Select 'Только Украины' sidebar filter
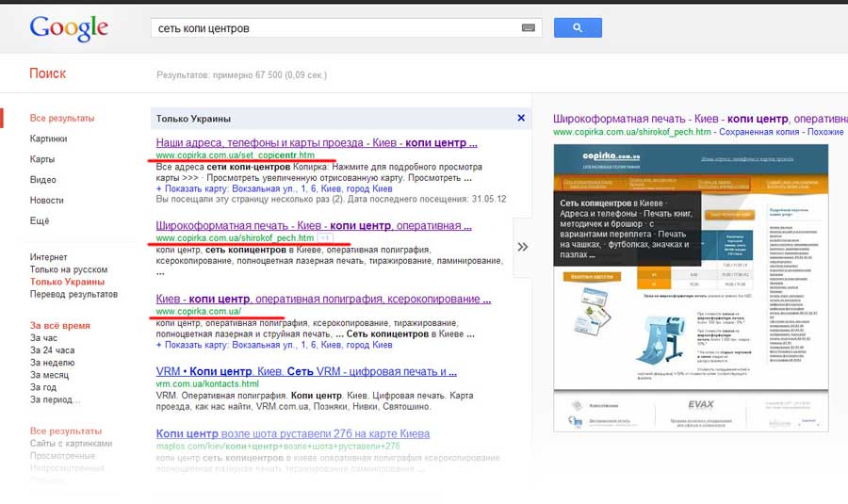This screenshot has height=504, width=848. click(67, 282)
